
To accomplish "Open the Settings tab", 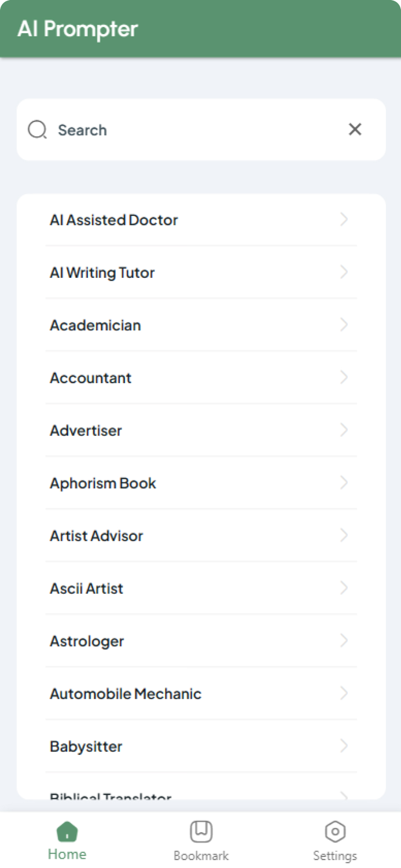I will click(x=334, y=840).
